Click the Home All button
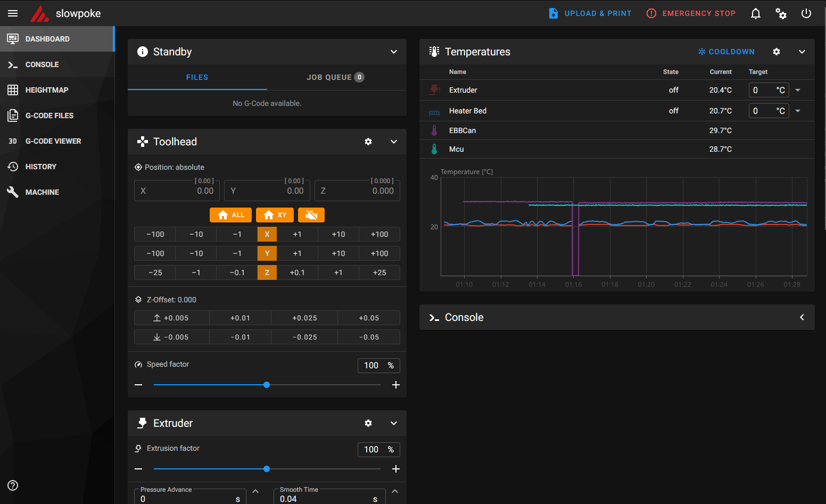 (230, 215)
